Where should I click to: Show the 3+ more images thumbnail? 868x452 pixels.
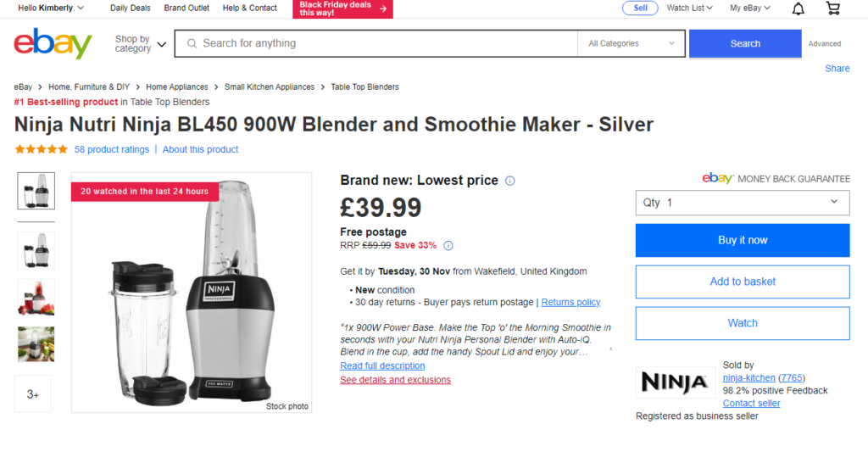[33, 394]
